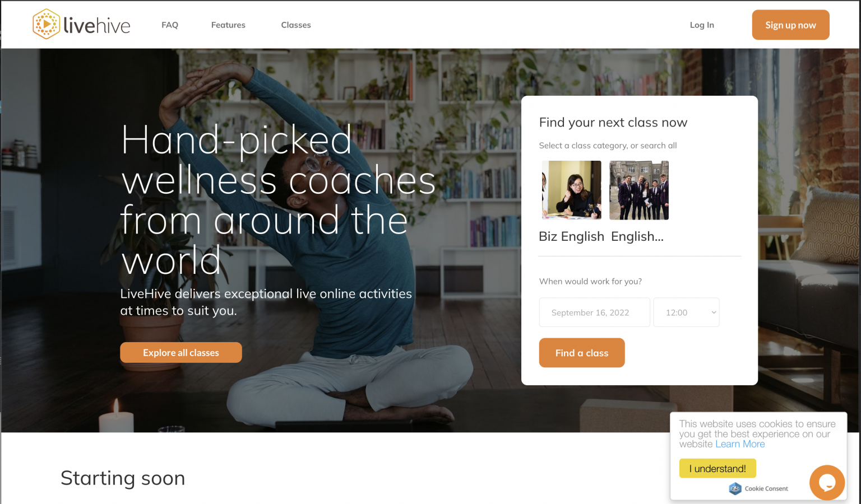The height and width of the screenshot is (504, 861).
Task: Open the Learn More cookie link
Action: (x=740, y=444)
